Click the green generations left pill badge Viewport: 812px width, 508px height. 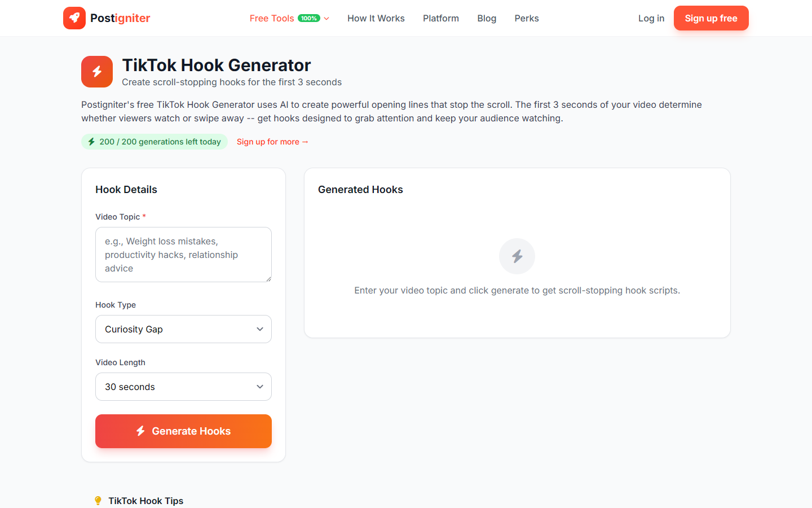click(x=155, y=142)
